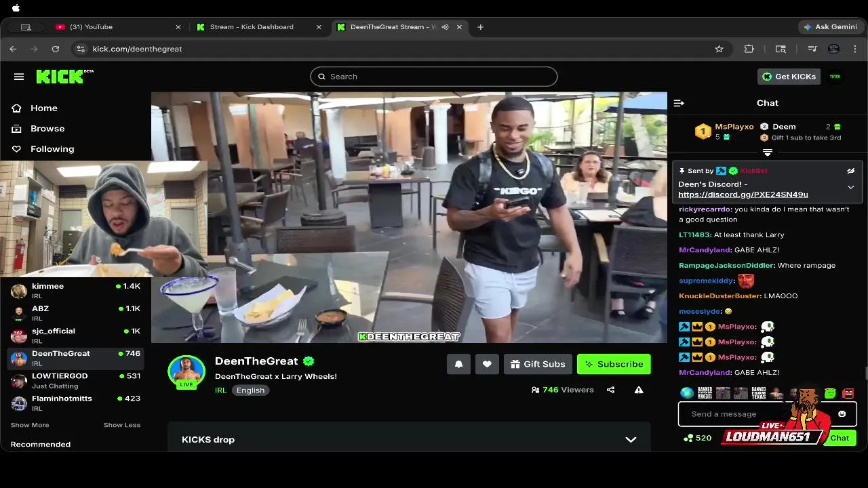Screen dimensions: 868x488
Task: Click the Gift Subs button
Action: point(538,364)
